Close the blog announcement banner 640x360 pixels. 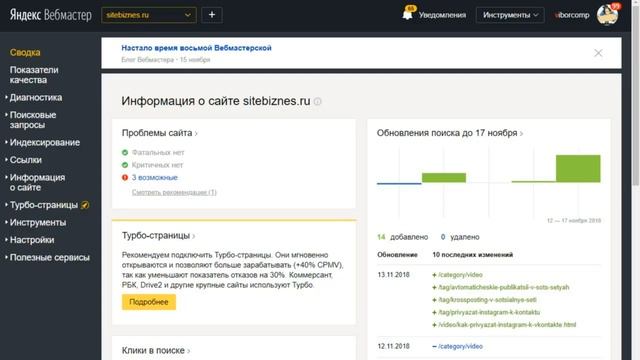(598, 53)
